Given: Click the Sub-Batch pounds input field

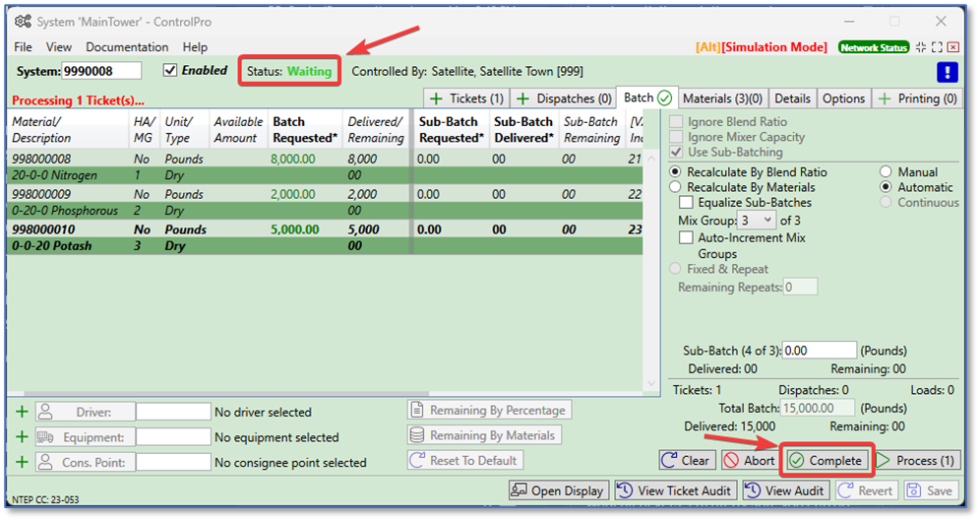Looking at the screenshot, I should pyautogui.click(x=820, y=351).
